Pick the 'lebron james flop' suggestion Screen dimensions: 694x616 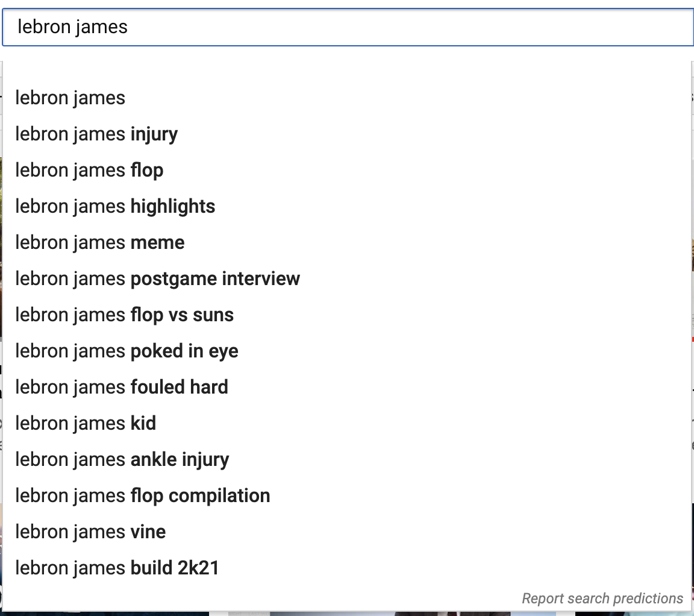click(347, 171)
